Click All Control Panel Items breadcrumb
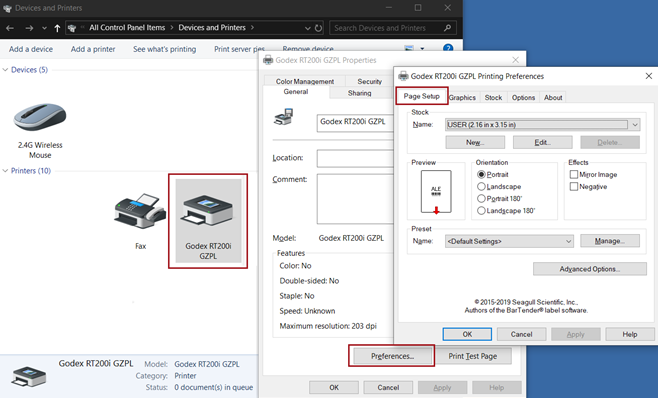The width and height of the screenshot is (658, 398). click(x=127, y=28)
